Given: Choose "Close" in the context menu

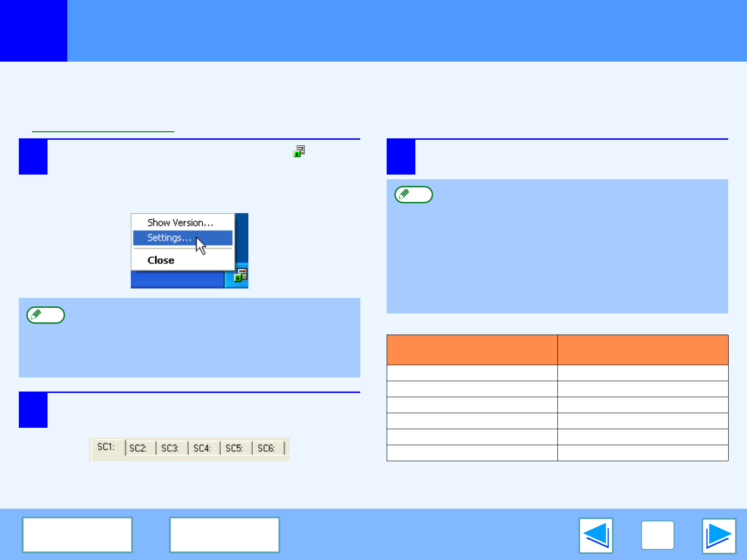Looking at the screenshot, I should point(161,260).
